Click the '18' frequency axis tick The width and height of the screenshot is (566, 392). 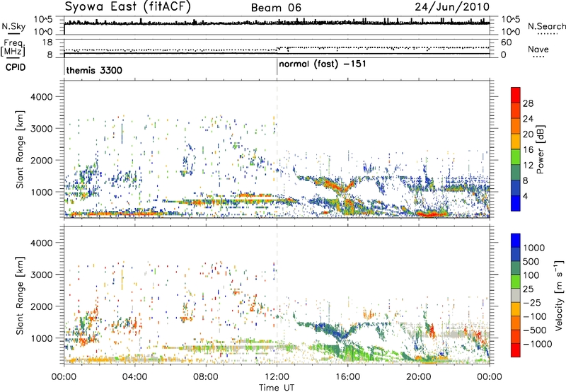[47, 42]
